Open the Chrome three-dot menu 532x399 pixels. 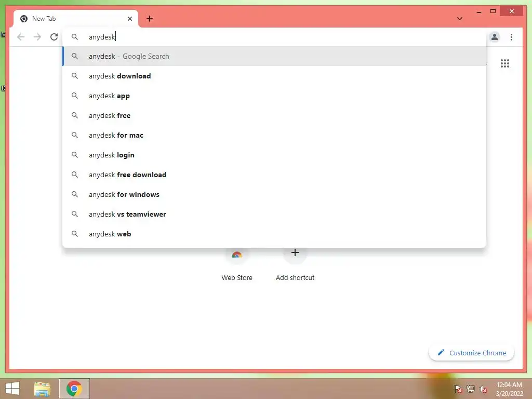click(511, 37)
